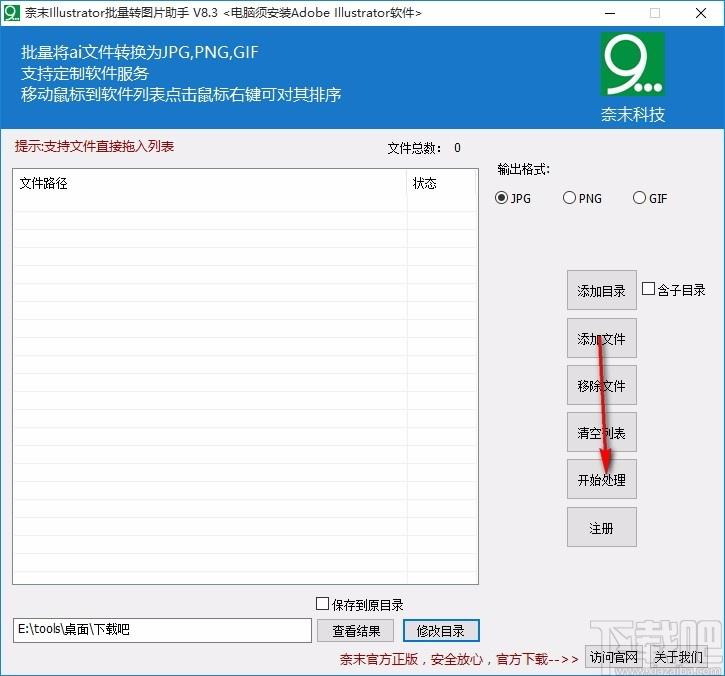Screen dimensions: 725x676
Task: Select the GIF output format
Action: pos(650,198)
